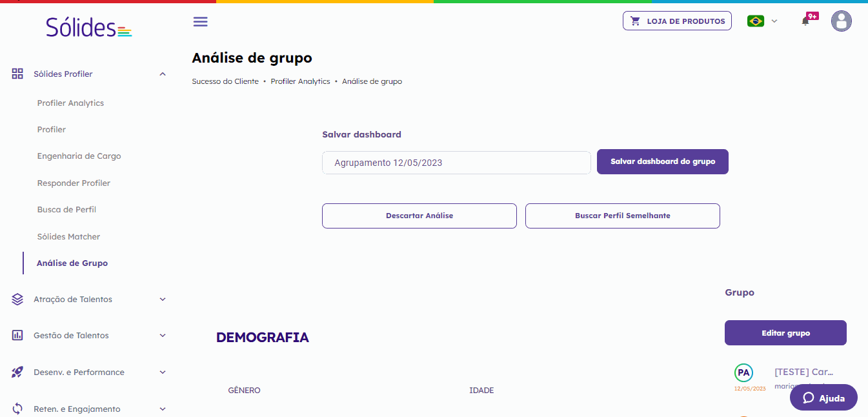868x417 pixels.
Task: Click the Sólides logo
Action: tap(89, 27)
